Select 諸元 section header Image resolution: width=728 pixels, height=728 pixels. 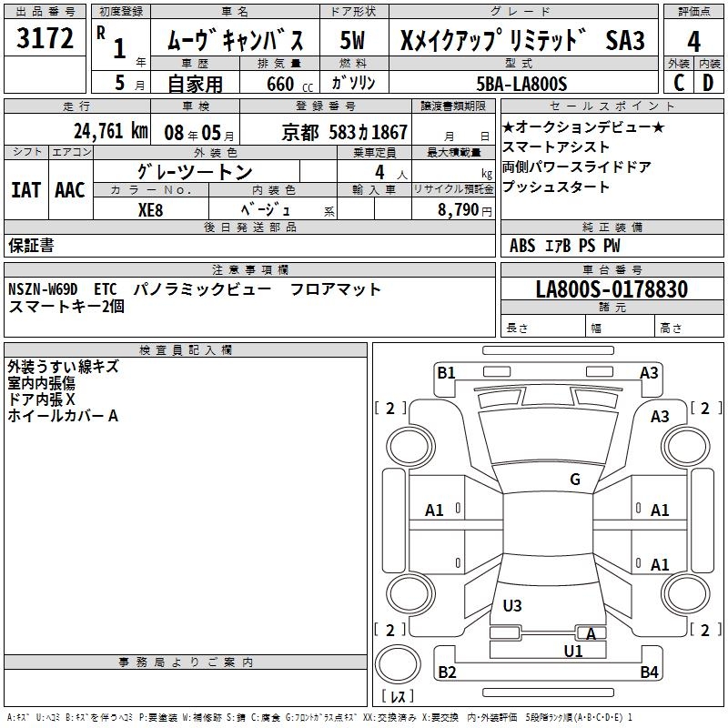pyautogui.click(x=612, y=308)
